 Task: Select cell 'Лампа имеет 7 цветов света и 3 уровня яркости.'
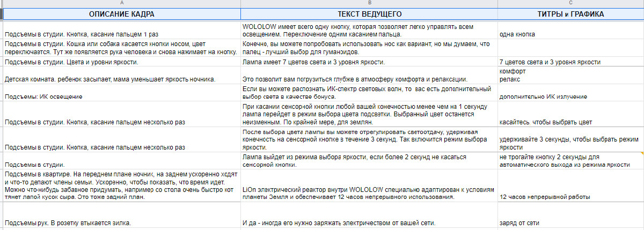369,62
